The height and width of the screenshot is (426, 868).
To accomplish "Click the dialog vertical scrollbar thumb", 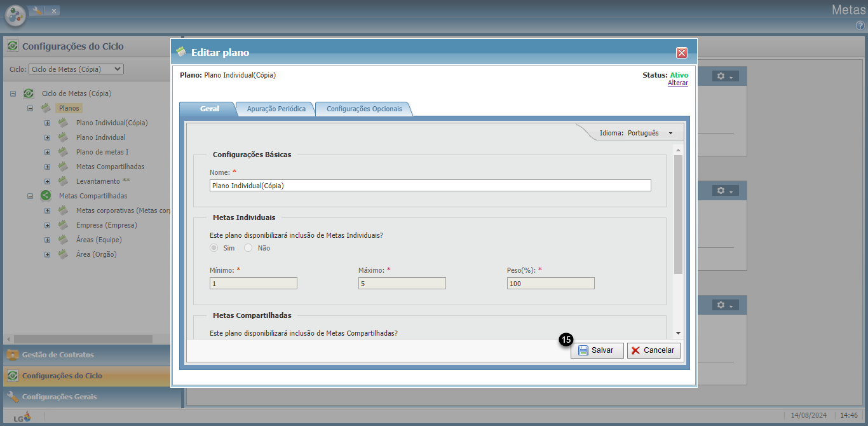I will click(678, 214).
